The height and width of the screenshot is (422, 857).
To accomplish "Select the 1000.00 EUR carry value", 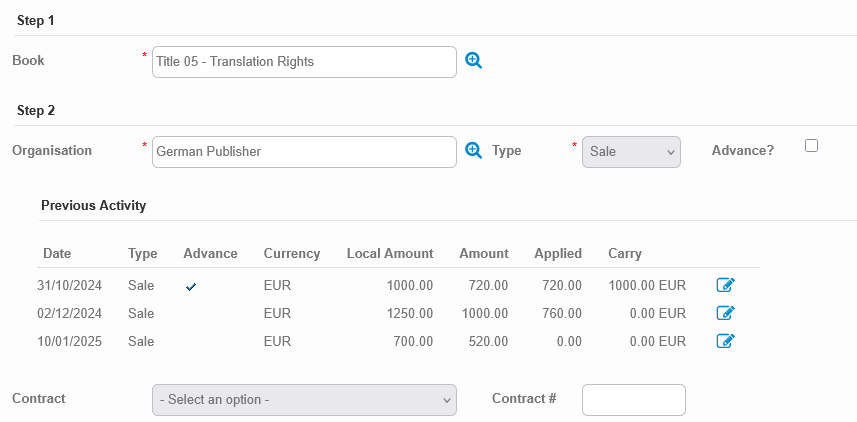I will pyautogui.click(x=647, y=285).
